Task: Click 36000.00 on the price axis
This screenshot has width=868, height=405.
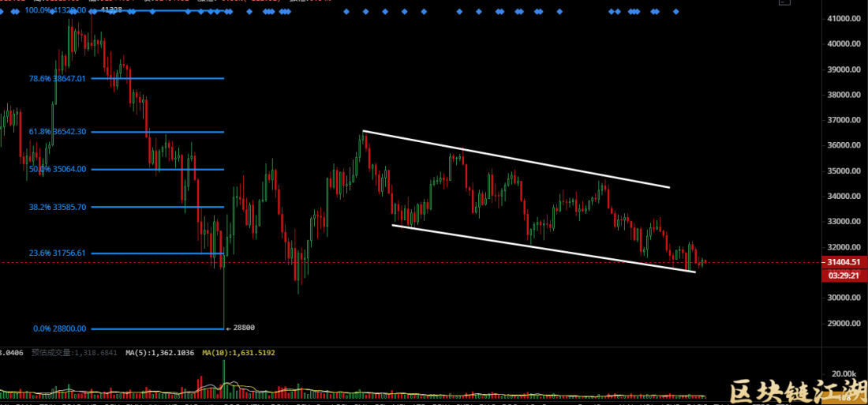Action: (844, 146)
